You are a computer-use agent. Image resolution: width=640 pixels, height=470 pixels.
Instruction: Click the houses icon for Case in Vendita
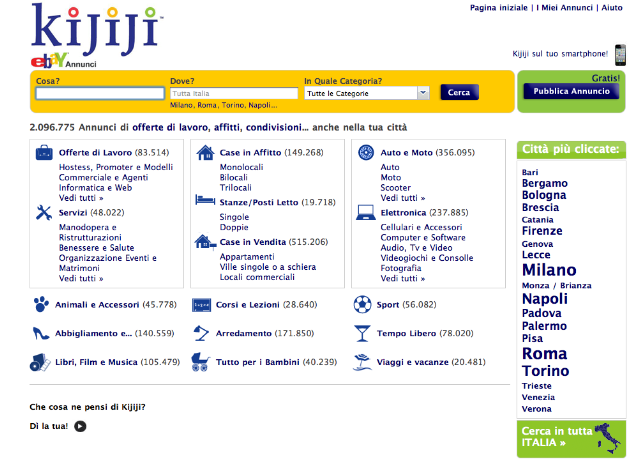tap(205, 242)
